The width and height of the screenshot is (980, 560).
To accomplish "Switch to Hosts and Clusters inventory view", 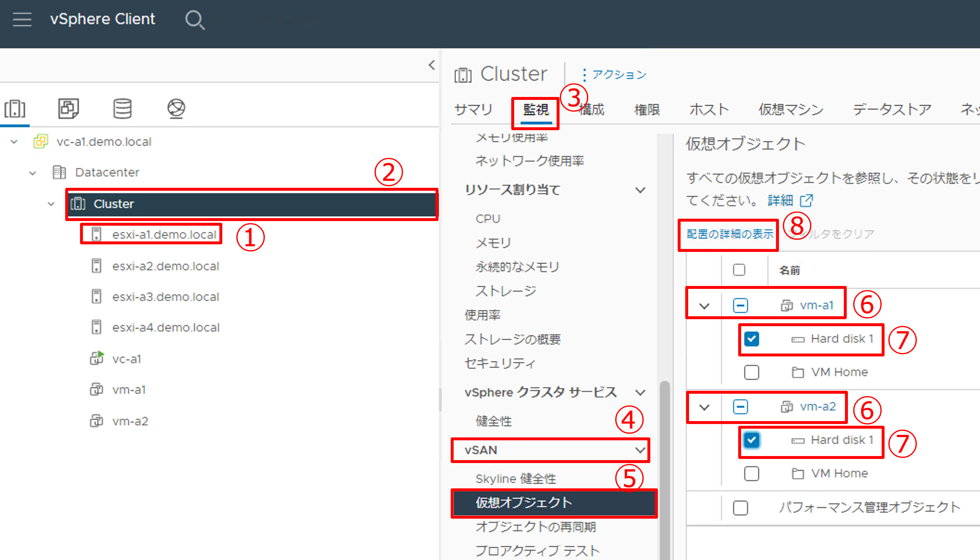I will 15,109.
